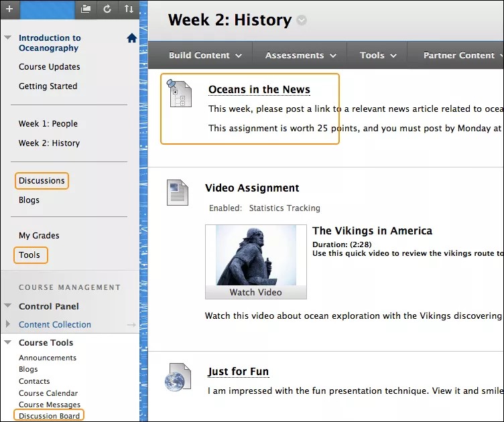504x422 pixels.
Task: Open the Discussions link in course menu
Action: 42,181
